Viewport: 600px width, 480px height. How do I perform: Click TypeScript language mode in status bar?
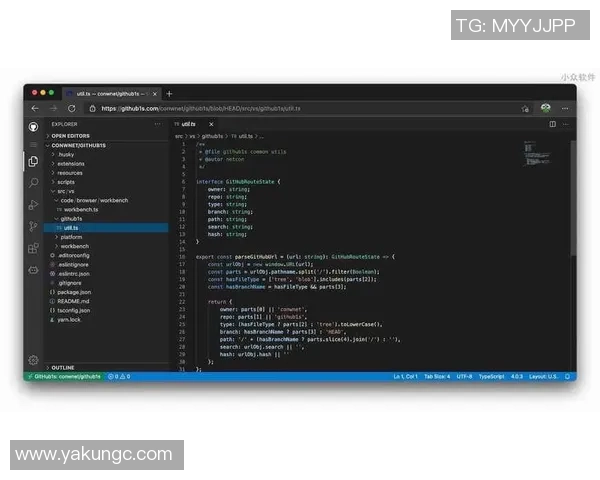click(491, 376)
